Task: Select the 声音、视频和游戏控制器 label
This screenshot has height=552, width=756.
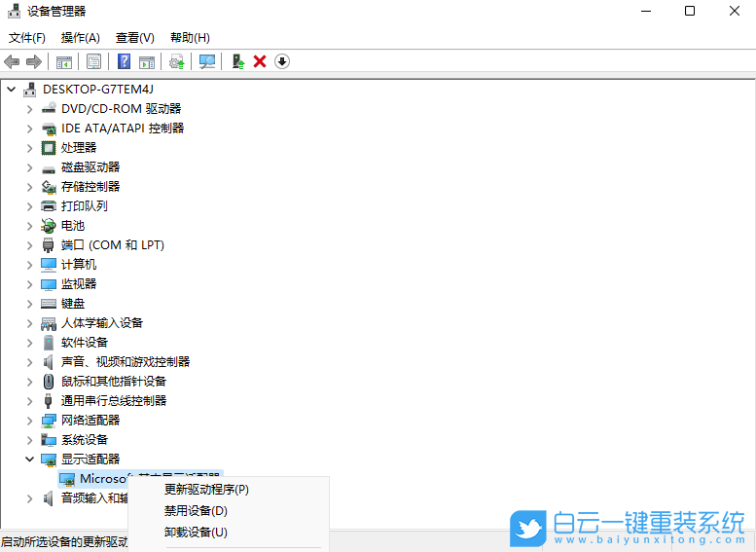Action: point(126,362)
